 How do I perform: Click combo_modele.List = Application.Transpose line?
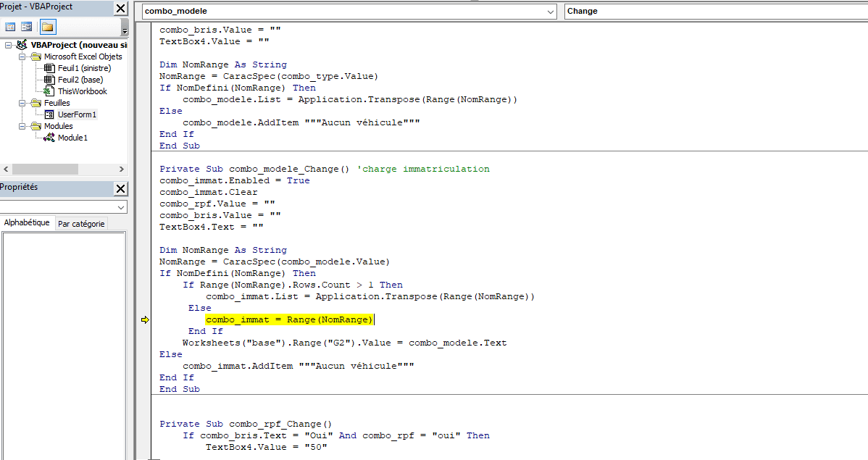350,100
